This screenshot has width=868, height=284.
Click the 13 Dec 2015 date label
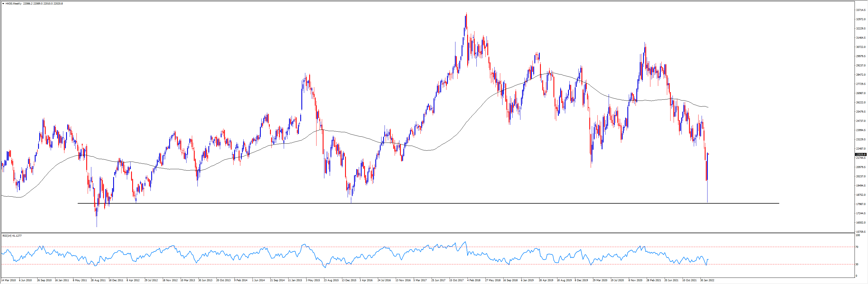pos(349,280)
